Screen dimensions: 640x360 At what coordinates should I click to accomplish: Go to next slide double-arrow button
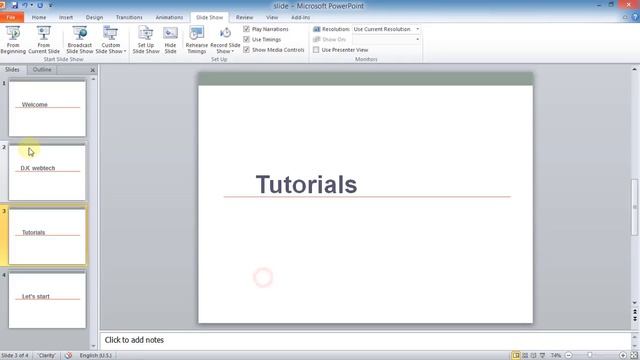pyautogui.click(x=635, y=318)
